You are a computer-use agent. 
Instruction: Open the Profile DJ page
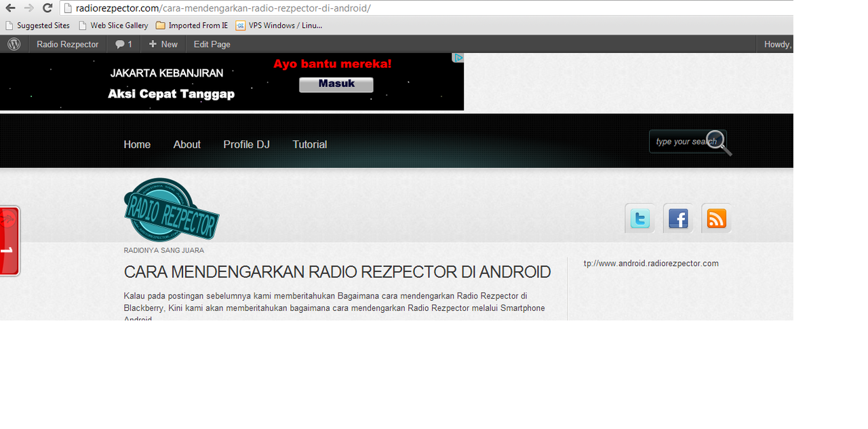tap(246, 145)
